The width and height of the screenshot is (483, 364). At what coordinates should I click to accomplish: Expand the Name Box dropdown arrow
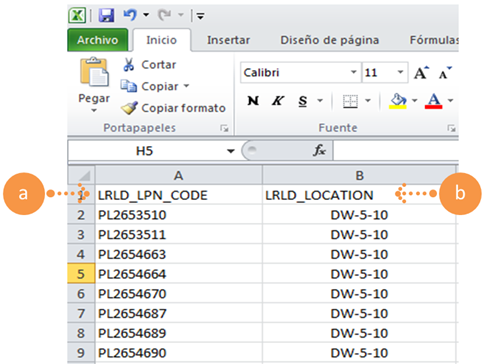point(230,151)
